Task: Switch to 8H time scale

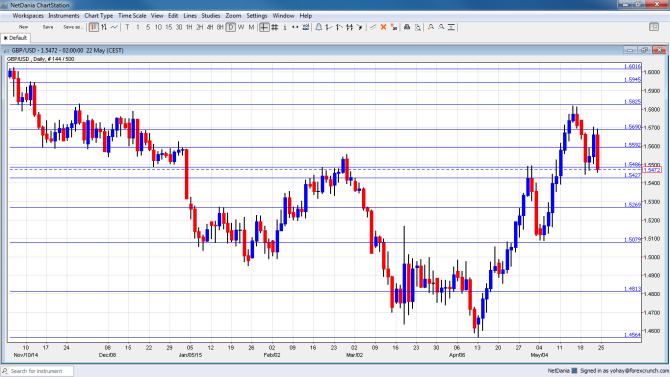Action: (220, 27)
